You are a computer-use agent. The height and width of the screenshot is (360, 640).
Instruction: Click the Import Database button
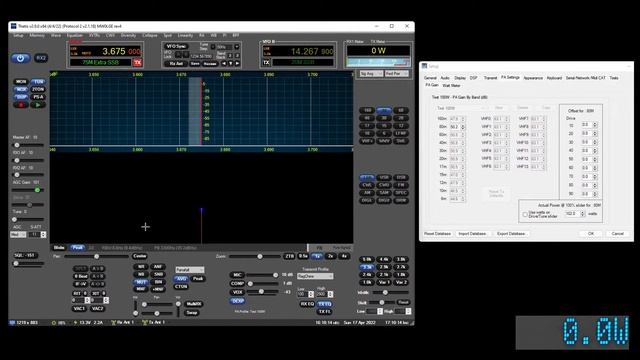[x=472, y=234]
